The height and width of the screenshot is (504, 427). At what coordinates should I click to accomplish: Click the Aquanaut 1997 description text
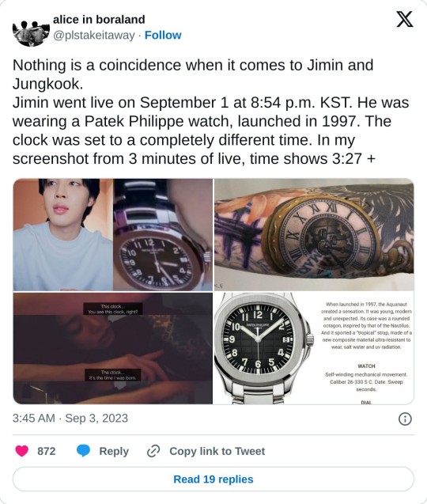pyautogui.click(x=366, y=325)
